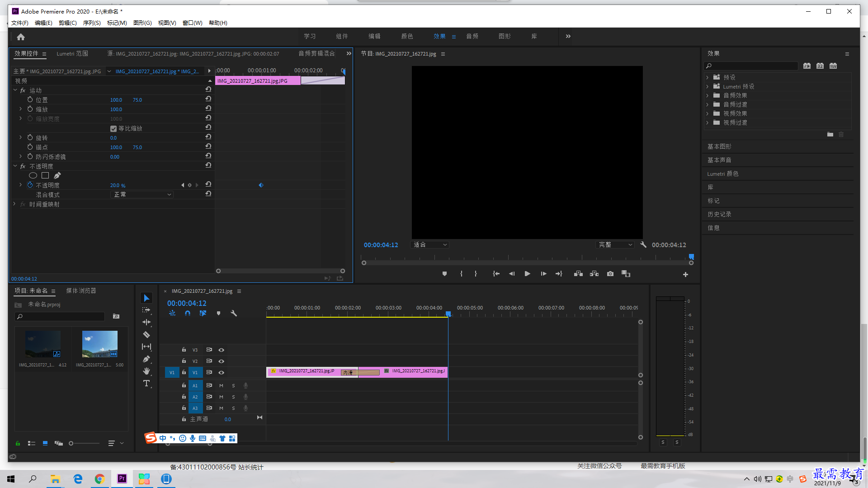The height and width of the screenshot is (488, 868).
Task: Open 适合 zoom level dropdown
Action: (x=429, y=244)
